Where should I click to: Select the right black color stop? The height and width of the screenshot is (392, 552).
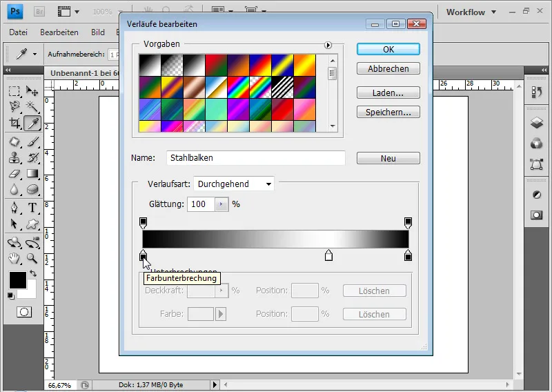(x=408, y=255)
